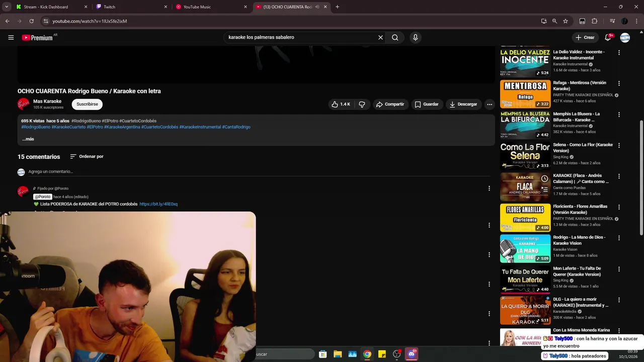Switch to the Twitch tab
The image size is (644, 362).
click(132, 7)
